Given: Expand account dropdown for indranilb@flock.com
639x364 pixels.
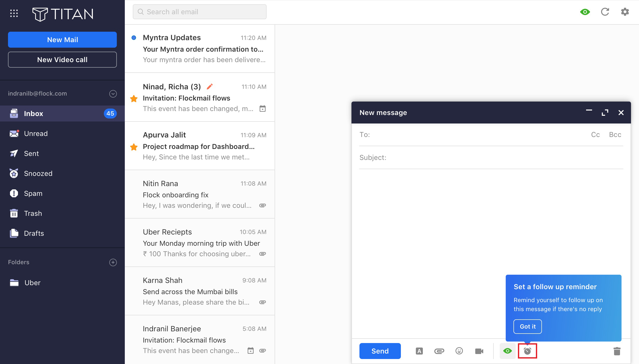Looking at the screenshot, I should click(113, 94).
